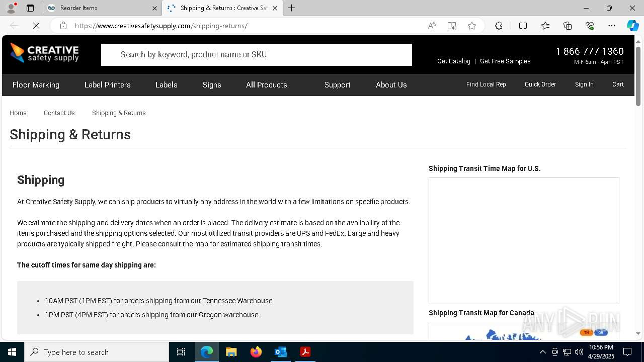644x362 pixels.
Task: Open Task View in taskbar
Action: click(181, 352)
